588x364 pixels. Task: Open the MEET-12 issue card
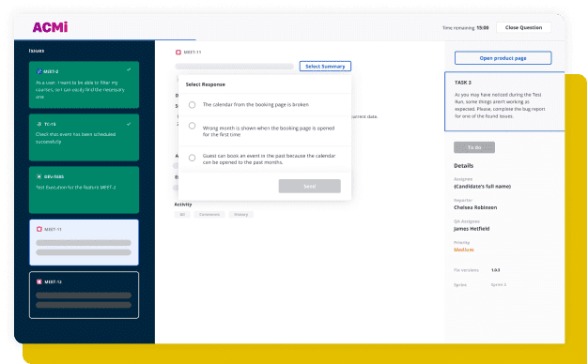(x=84, y=296)
